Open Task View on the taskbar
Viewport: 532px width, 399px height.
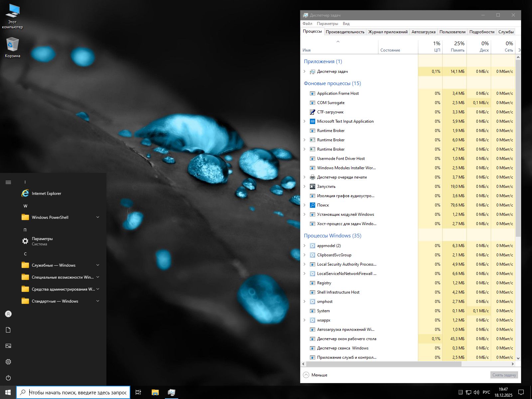(x=138, y=392)
